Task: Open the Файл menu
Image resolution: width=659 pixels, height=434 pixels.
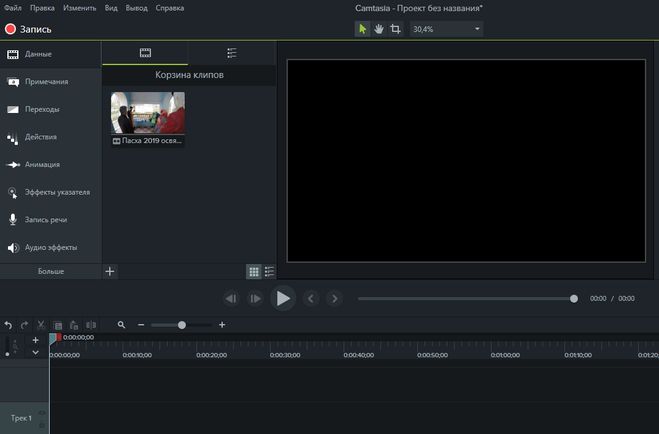Action: [x=13, y=8]
